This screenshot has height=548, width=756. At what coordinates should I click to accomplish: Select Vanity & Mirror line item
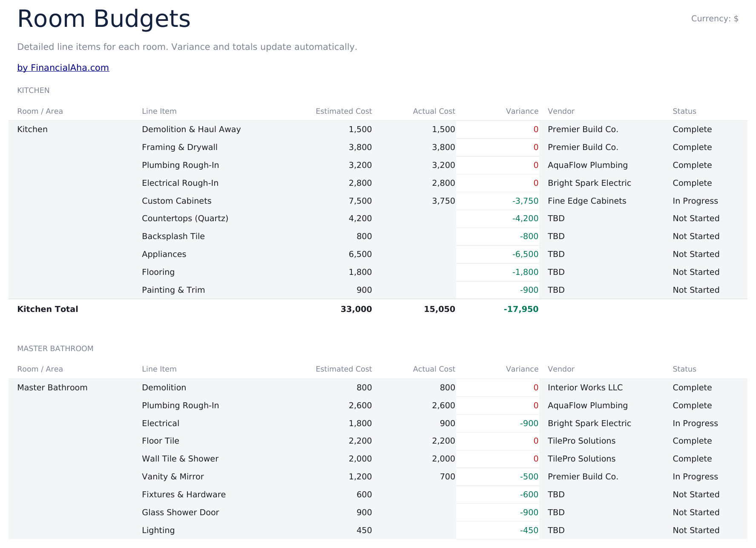[x=173, y=477]
